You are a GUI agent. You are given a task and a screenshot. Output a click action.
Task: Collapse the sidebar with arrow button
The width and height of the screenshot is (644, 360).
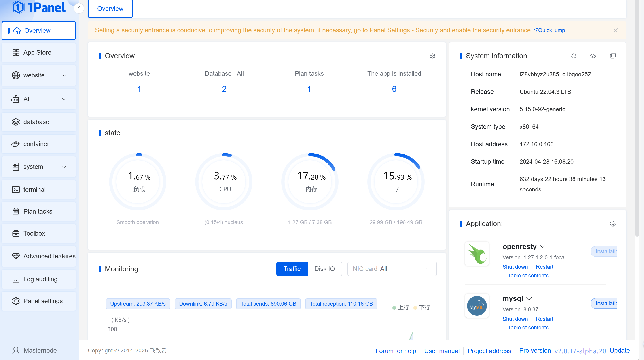pyautogui.click(x=79, y=8)
